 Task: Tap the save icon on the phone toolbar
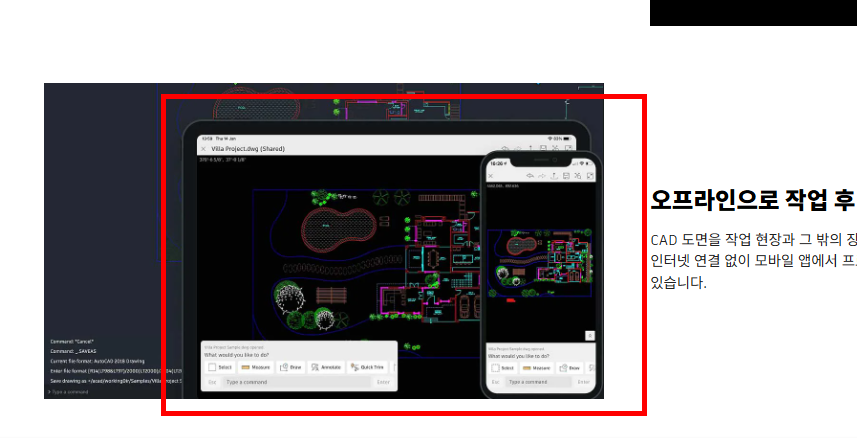(566, 176)
